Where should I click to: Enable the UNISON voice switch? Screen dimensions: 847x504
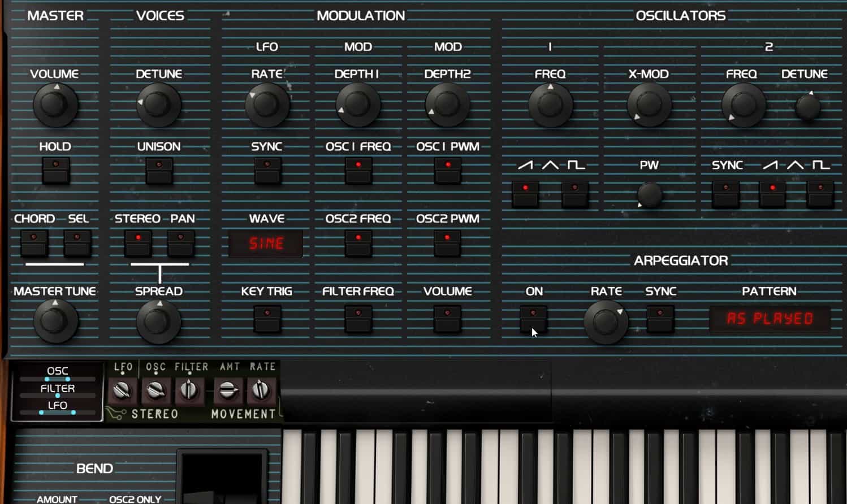[x=159, y=171]
